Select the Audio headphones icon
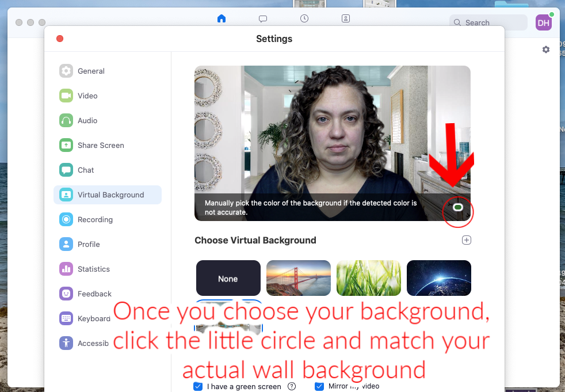This screenshot has width=565, height=392. [x=66, y=120]
